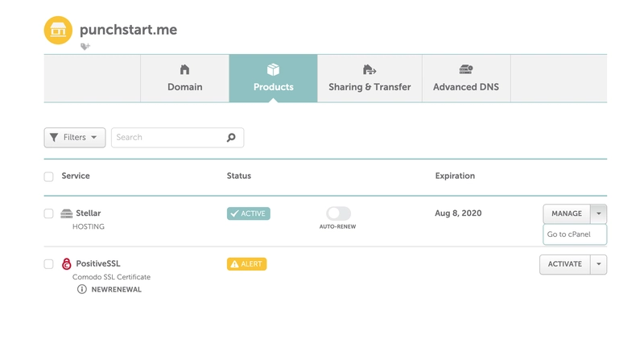Tick the select-all Service checkbox
Image resolution: width=644 pixels, height=356 pixels.
(x=49, y=176)
